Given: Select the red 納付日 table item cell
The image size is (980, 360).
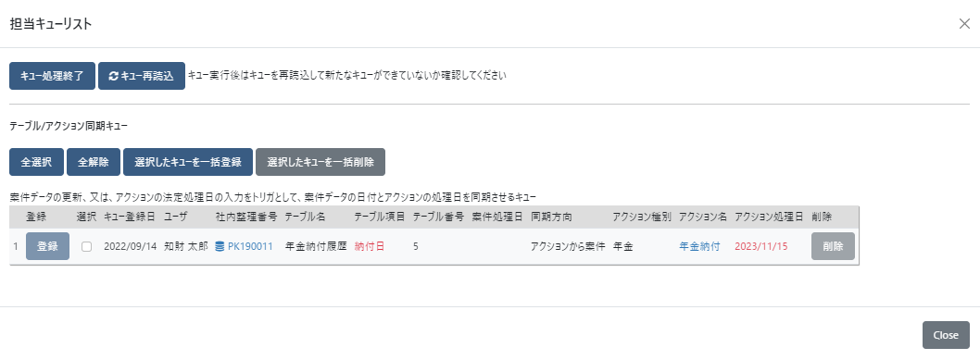Looking at the screenshot, I should pos(370,246).
